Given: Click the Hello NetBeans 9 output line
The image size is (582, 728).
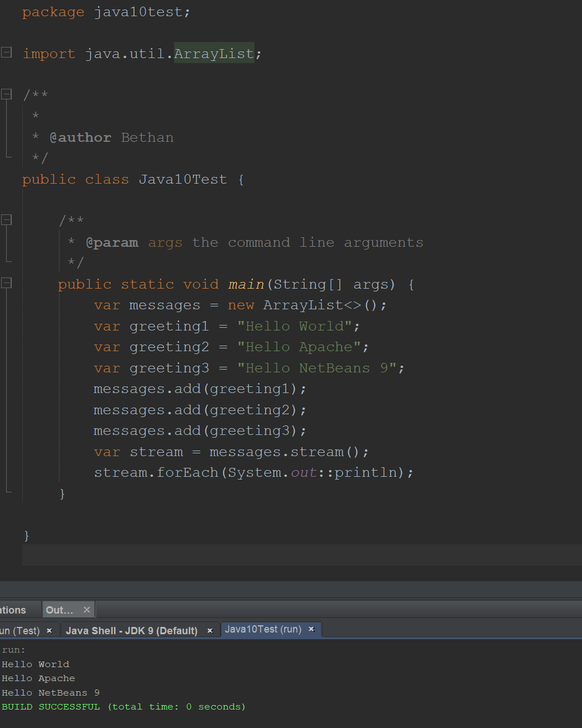Looking at the screenshot, I should pos(49,692).
